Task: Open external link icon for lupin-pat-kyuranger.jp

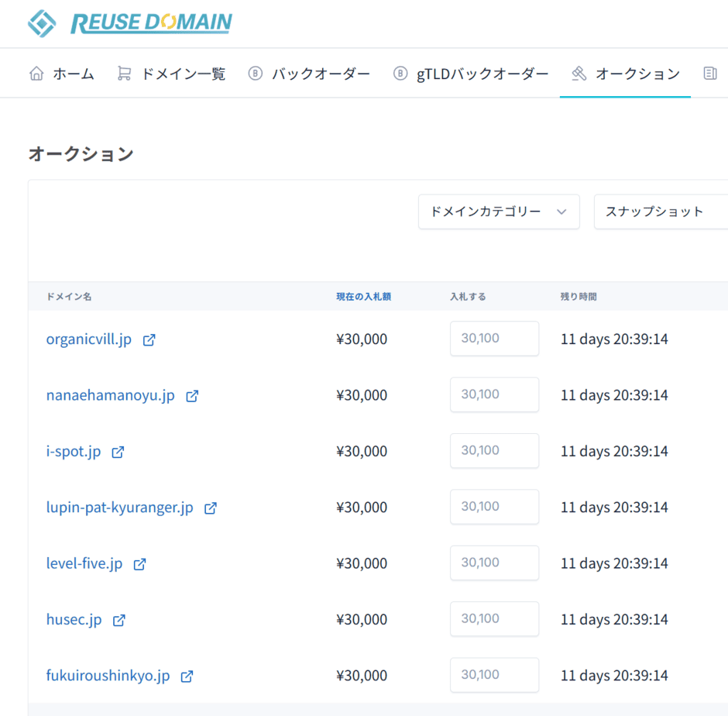Action: coord(211,508)
